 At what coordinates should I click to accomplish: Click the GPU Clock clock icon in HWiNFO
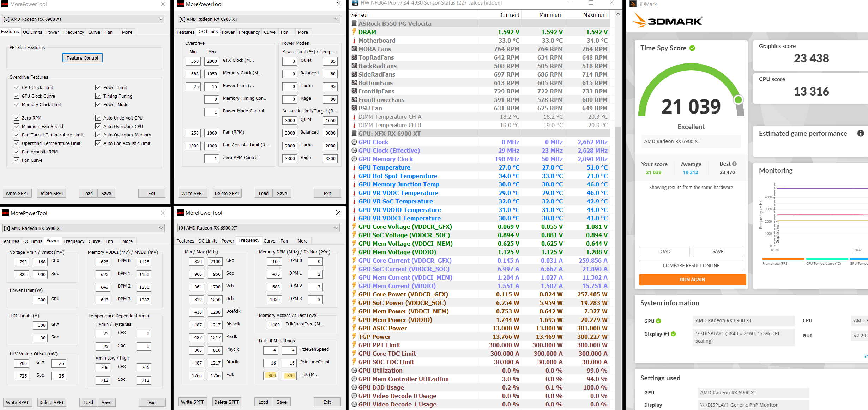[x=354, y=142]
